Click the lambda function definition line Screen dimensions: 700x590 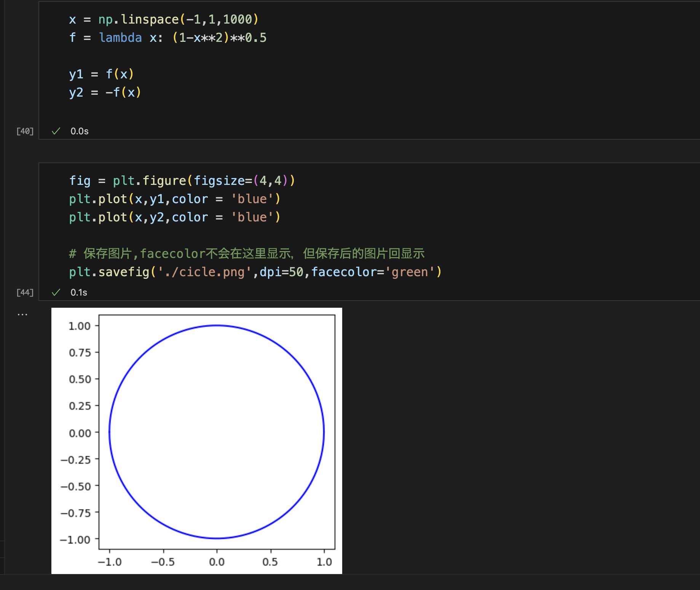click(168, 38)
